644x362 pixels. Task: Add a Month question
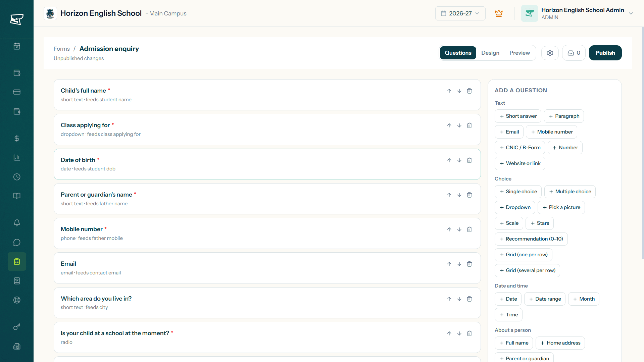point(584,299)
